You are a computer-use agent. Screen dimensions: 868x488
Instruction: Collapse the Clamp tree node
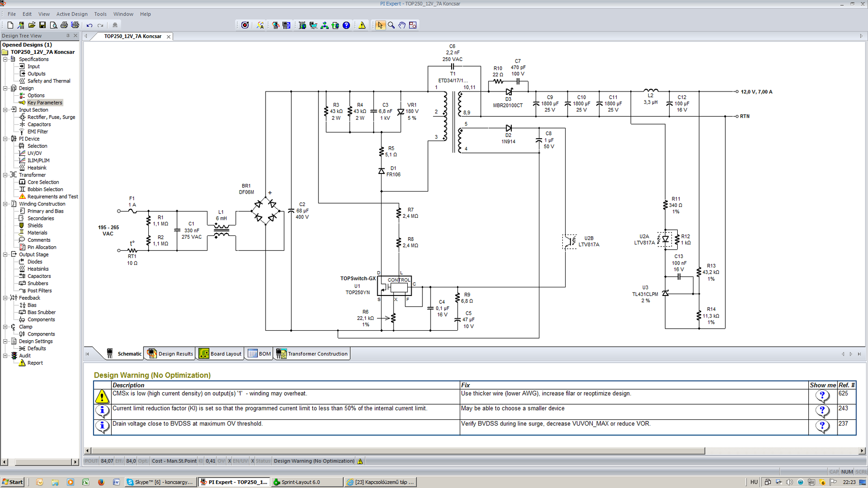coord(5,327)
